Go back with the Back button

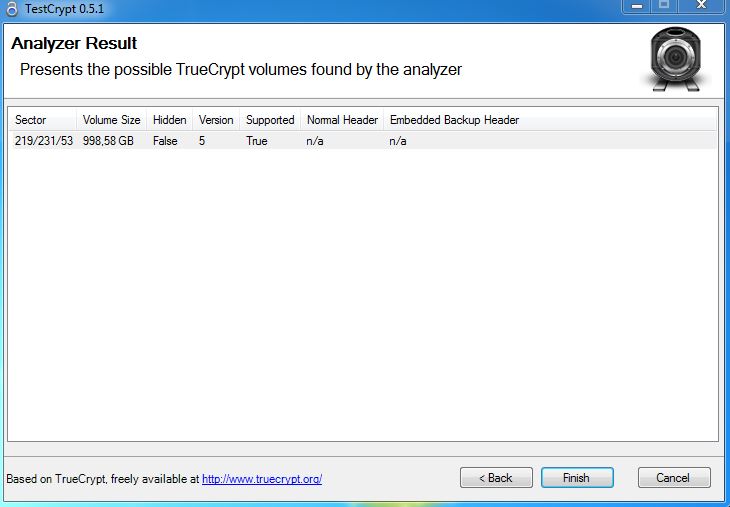[x=496, y=478]
